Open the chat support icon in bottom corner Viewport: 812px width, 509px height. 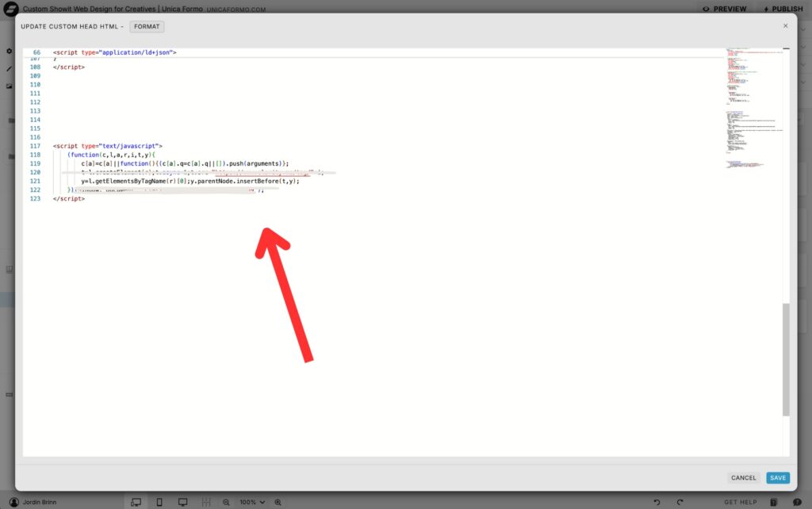coord(796,502)
